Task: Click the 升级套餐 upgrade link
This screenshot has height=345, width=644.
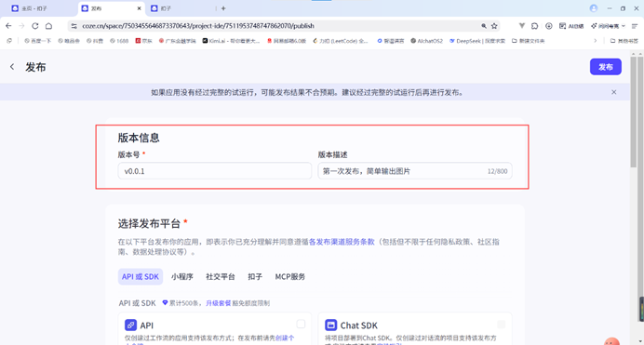Action: click(218, 303)
